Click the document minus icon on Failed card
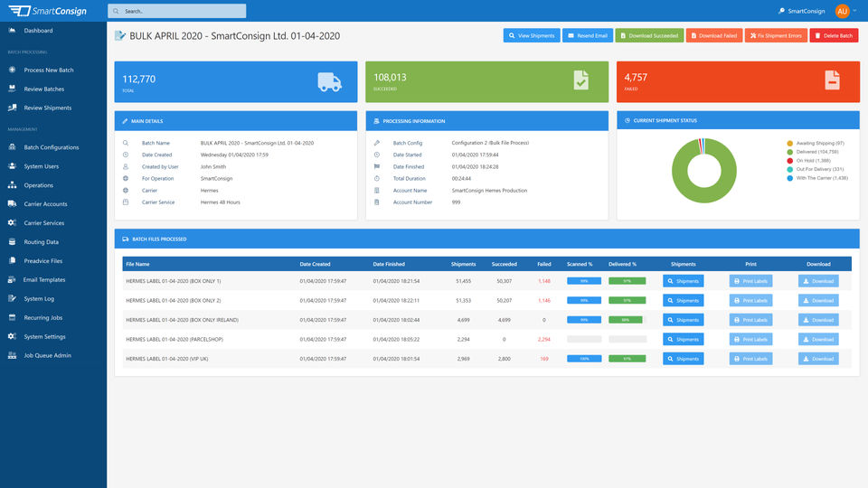Screen dimensions: 868x488 pyautogui.click(x=832, y=80)
